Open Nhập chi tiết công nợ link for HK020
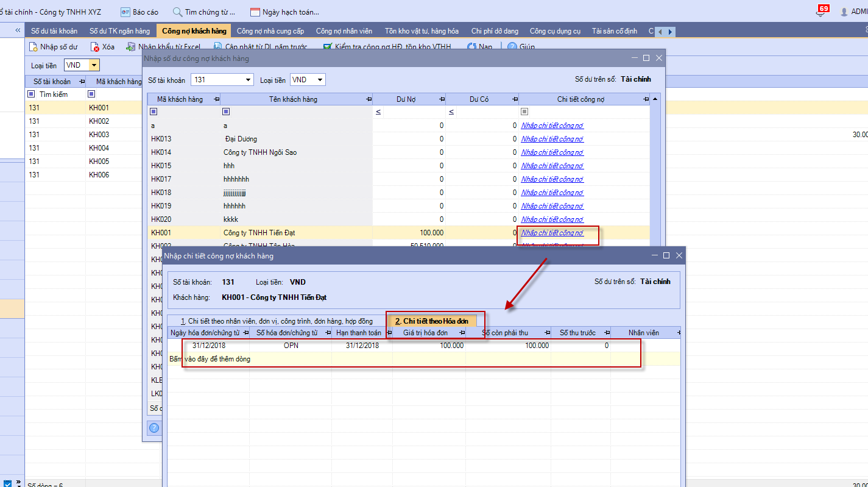Viewport: 868px width, 487px height. click(552, 219)
